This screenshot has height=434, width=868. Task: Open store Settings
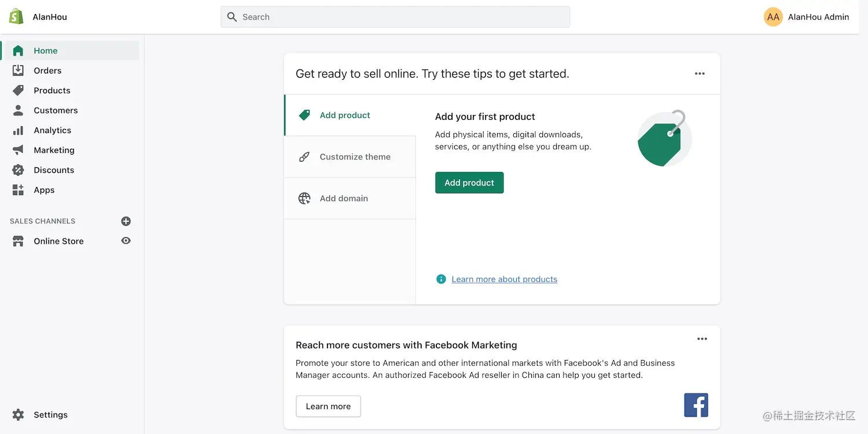50,414
